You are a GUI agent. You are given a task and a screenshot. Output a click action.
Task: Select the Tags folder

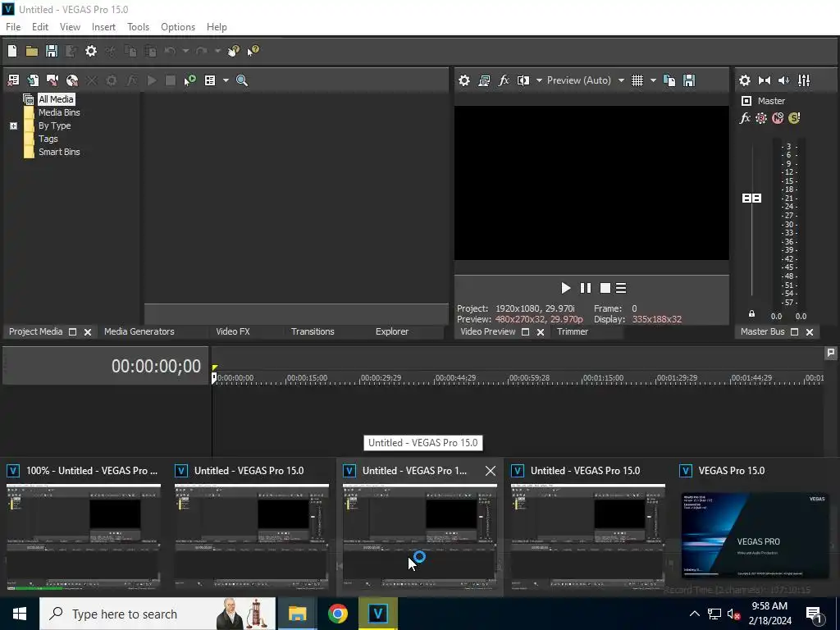tap(48, 139)
